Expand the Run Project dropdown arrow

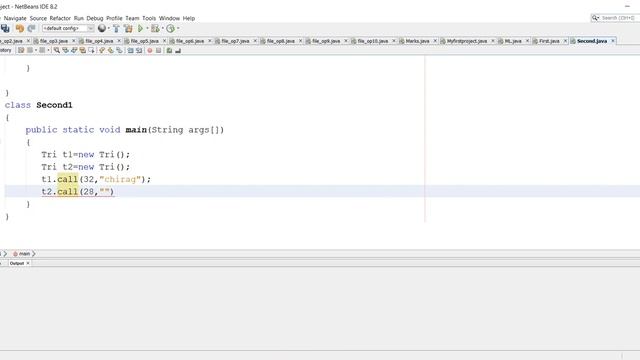147,29
